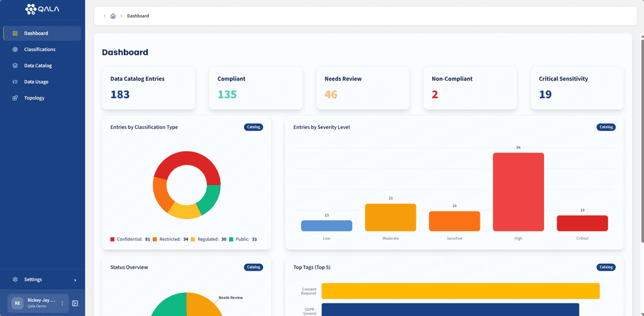Click the Status Overview title
Image resolution: width=644 pixels, height=316 pixels.
click(130, 268)
